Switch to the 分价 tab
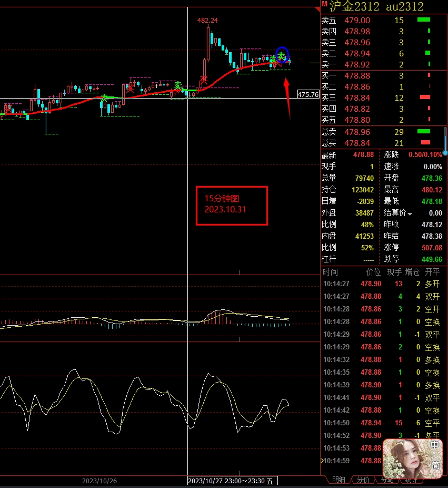Image resolution: width=448 pixels, height=488 pixels. coord(363,480)
